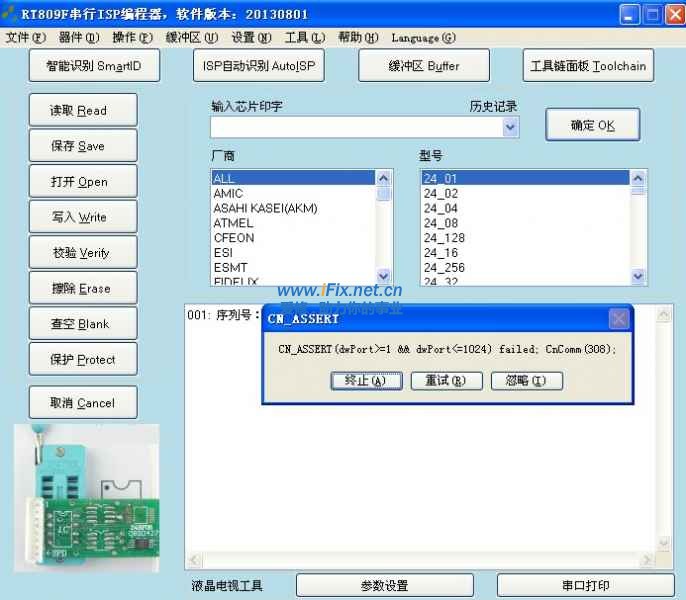Open the 器件(D) menu
This screenshot has height=600, width=686.
tap(79, 38)
